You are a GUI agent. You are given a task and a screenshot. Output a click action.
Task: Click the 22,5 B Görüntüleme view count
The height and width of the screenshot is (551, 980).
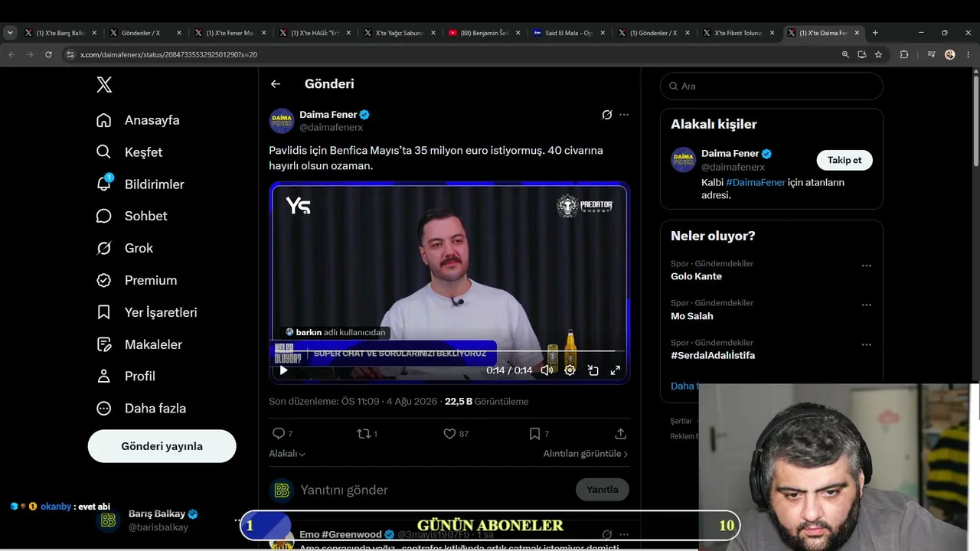coord(487,402)
